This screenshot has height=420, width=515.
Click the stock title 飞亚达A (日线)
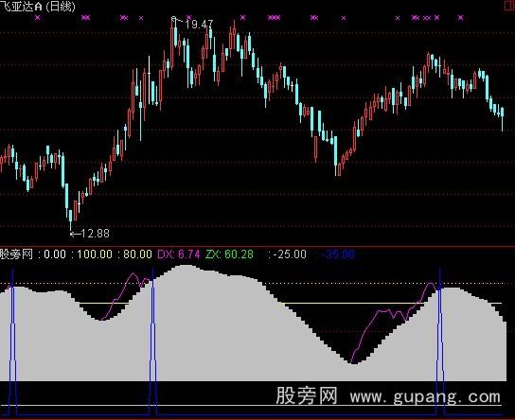[x=38, y=6]
